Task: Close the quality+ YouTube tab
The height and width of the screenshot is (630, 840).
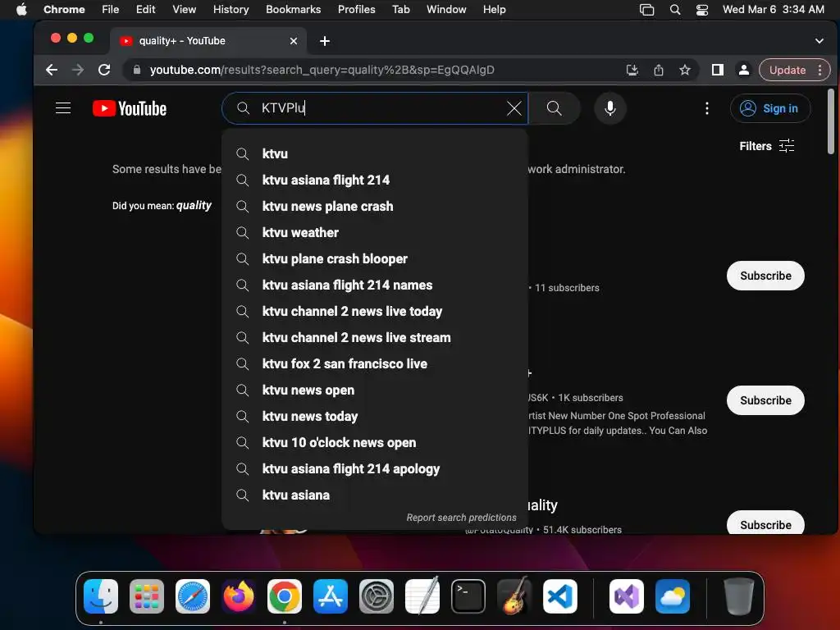Action: (x=293, y=41)
